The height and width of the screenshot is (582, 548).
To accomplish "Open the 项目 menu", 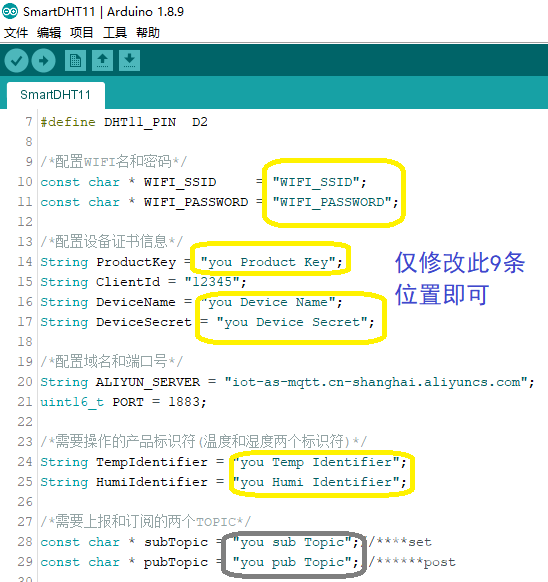I will point(81,33).
